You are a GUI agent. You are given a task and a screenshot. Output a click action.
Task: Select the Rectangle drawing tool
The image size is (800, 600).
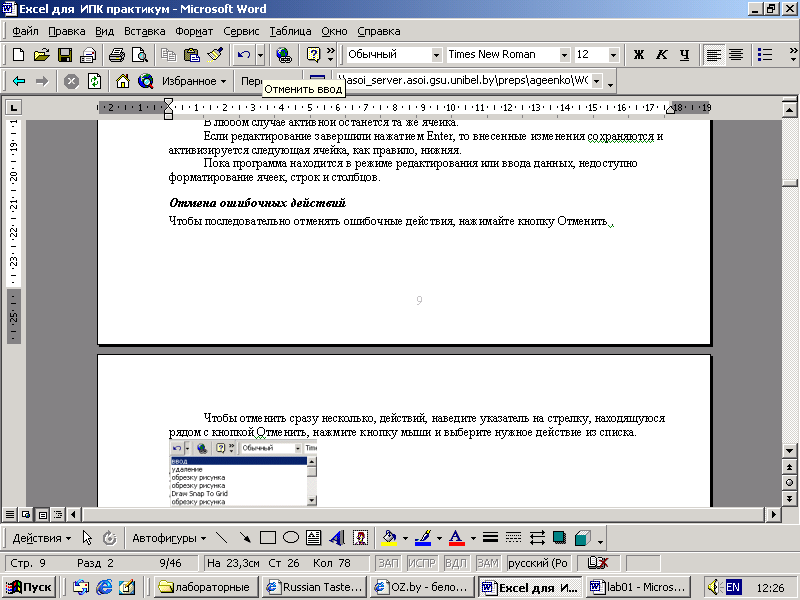click(x=268, y=538)
